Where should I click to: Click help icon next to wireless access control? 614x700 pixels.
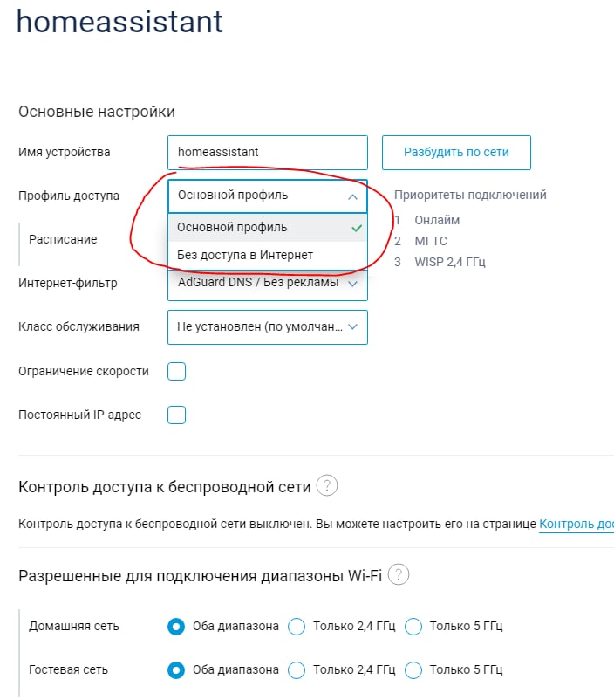(327, 486)
